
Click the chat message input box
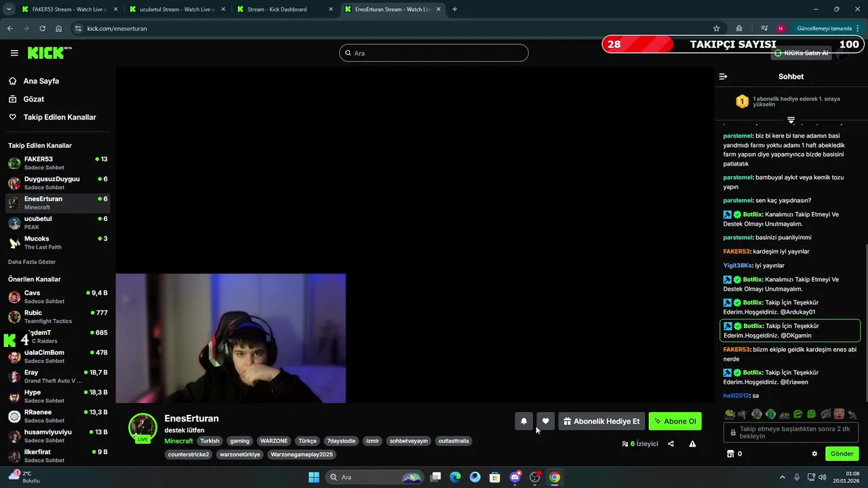click(792, 432)
